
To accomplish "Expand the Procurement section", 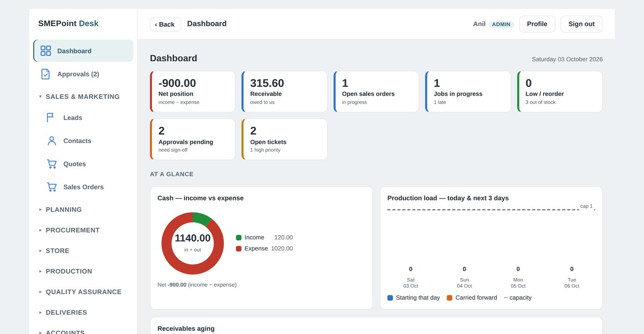I will coord(69,230).
